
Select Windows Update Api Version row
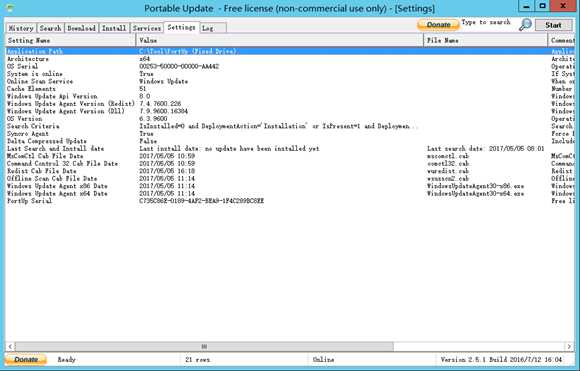[x=290, y=96]
